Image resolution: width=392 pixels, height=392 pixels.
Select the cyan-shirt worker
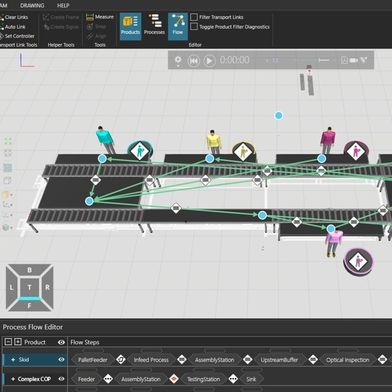[105, 140]
